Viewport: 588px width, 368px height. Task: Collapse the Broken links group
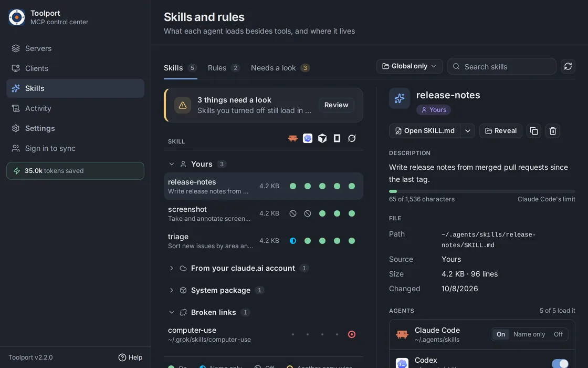click(x=171, y=312)
